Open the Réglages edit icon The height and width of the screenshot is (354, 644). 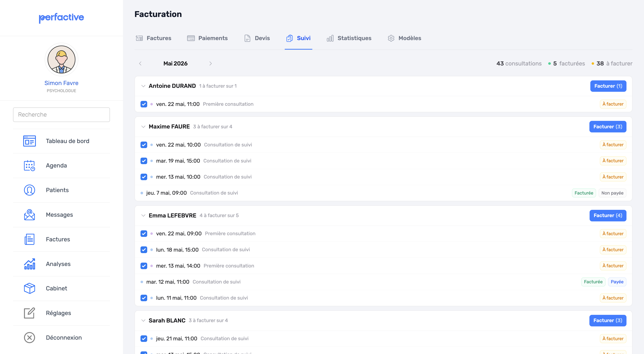29,313
